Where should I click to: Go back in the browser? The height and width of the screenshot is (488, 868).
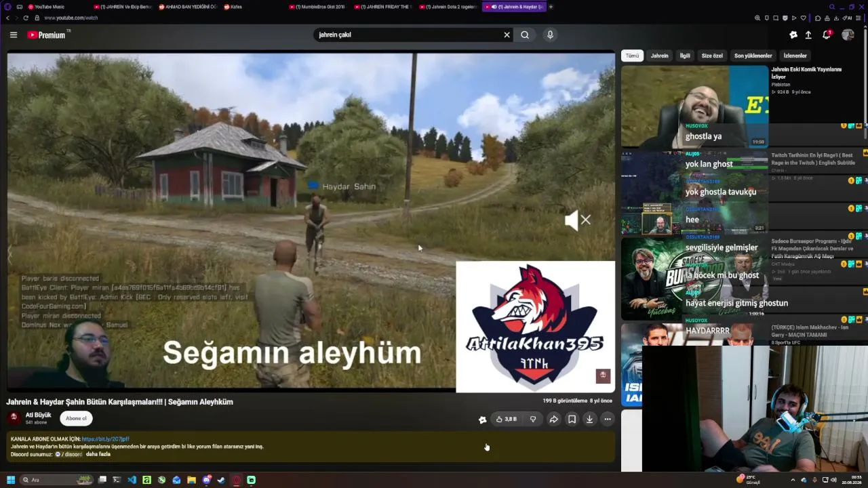click(x=8, y=18)
